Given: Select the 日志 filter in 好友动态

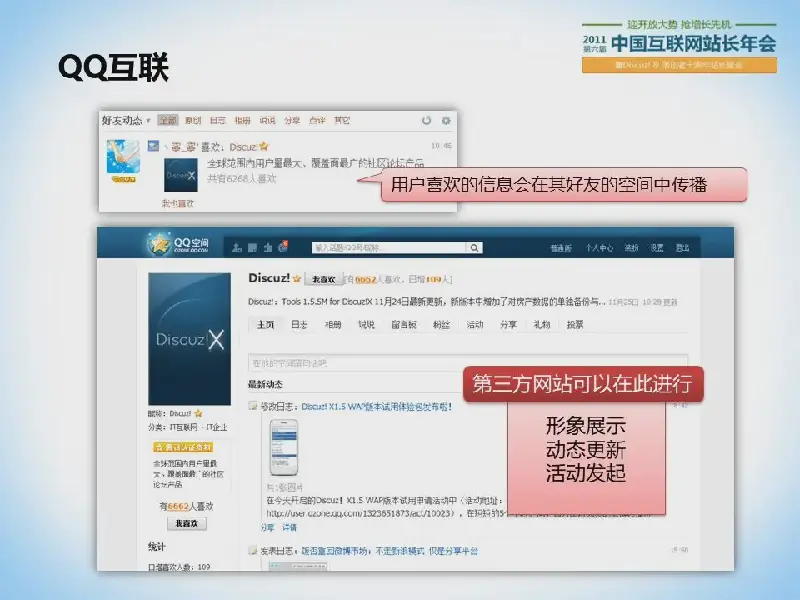Looking at the screenshot, I should 218,120.
